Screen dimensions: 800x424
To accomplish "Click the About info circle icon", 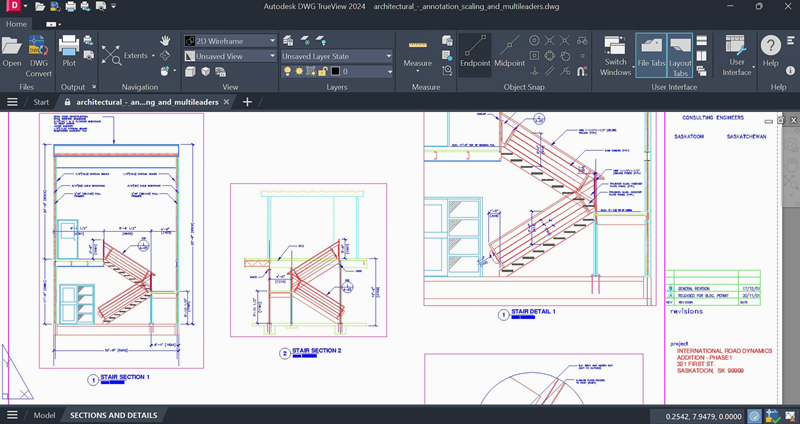I will (790, 71).
